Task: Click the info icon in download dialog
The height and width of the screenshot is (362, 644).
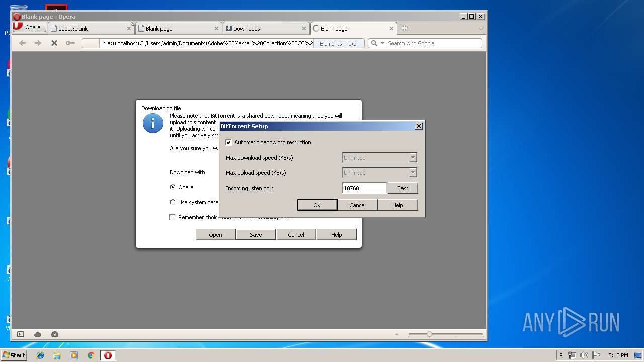Action: [x=153, y=123]
